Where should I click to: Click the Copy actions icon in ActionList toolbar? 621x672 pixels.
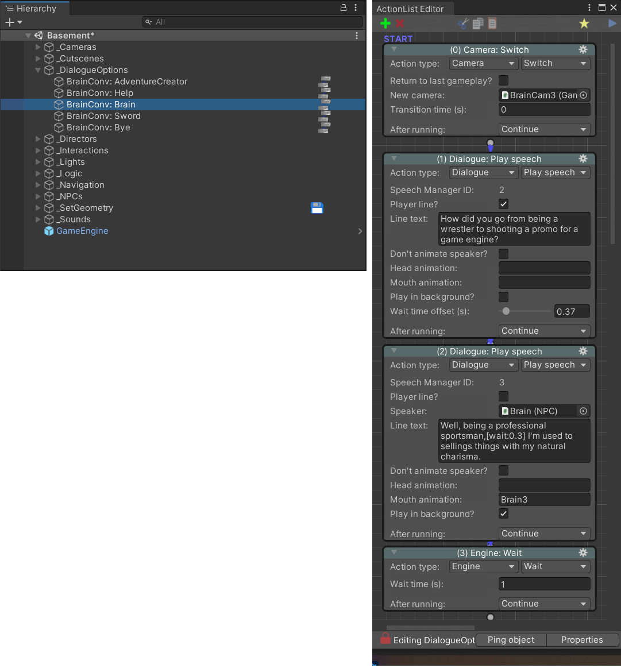tap(478, 23)
